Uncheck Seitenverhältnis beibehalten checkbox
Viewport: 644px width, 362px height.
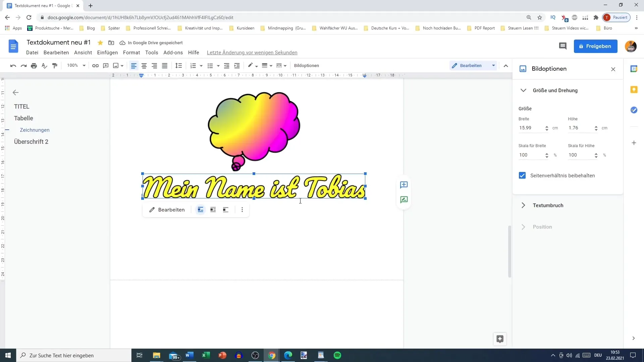click(522, 176)
